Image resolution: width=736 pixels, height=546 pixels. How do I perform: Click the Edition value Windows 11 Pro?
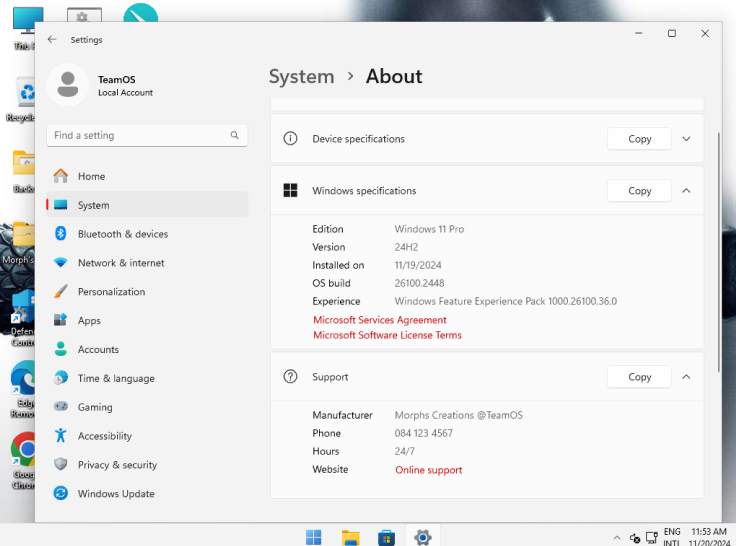(429, 229)
